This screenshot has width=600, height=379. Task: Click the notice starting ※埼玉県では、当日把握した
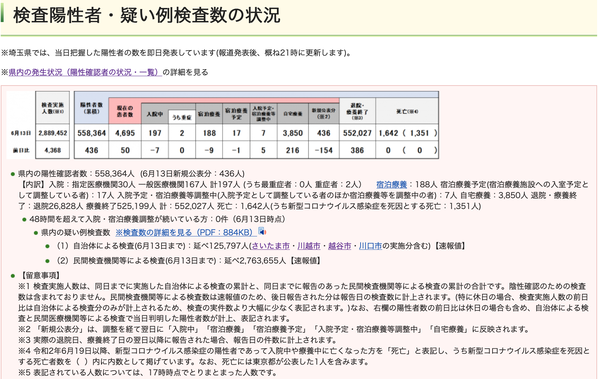pos(176,53)
